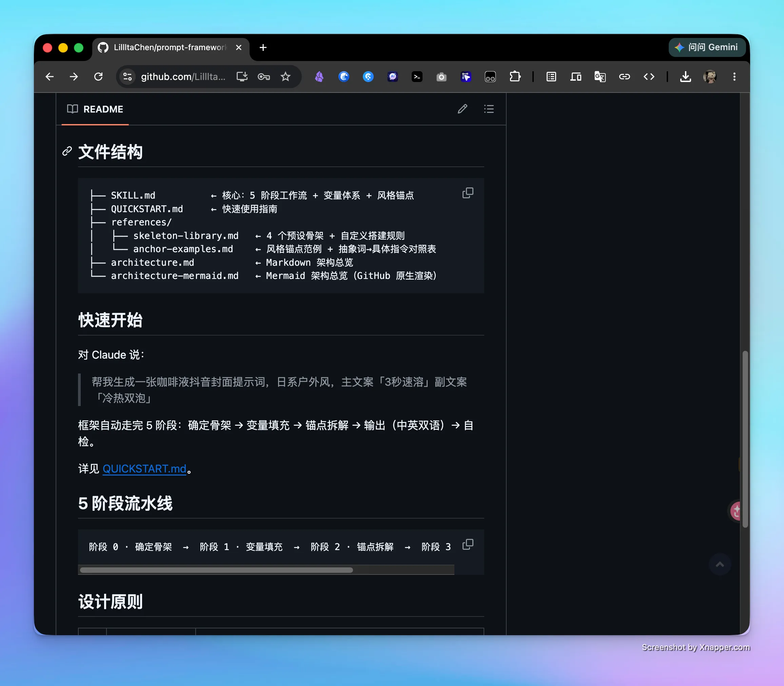Click skeleton-library.md in file tree
784x686 pixels.
tap(186, 236)
